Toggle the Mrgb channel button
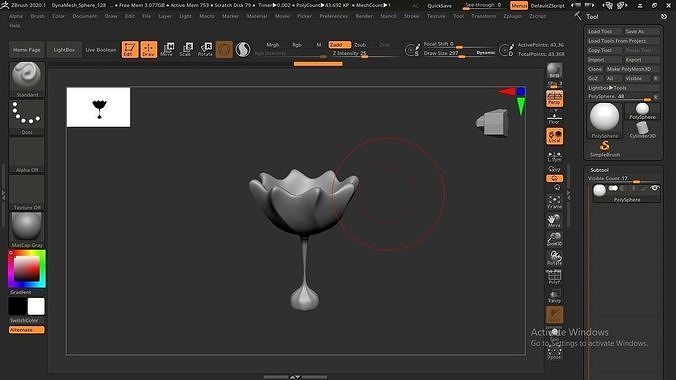676x380 pixels. click(x=272, y=44)
